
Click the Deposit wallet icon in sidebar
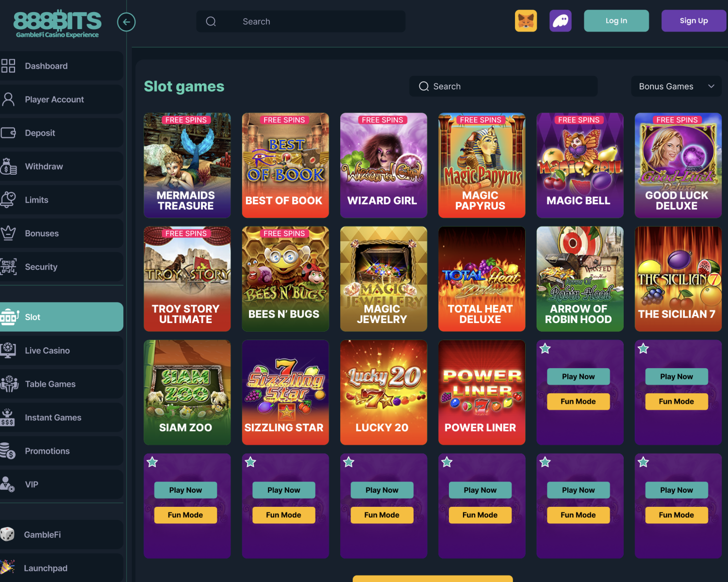point(8,133)
